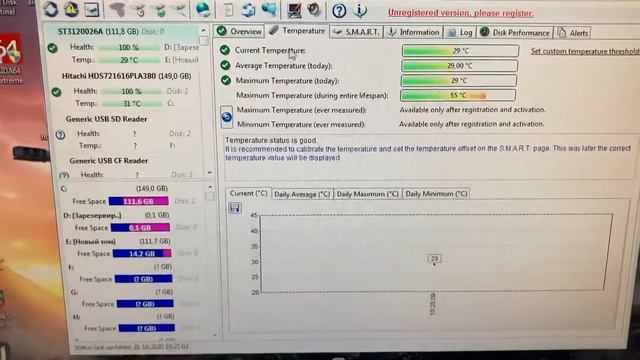
Task: Click the floppy save icon above the graph
Action: [235, 208]
